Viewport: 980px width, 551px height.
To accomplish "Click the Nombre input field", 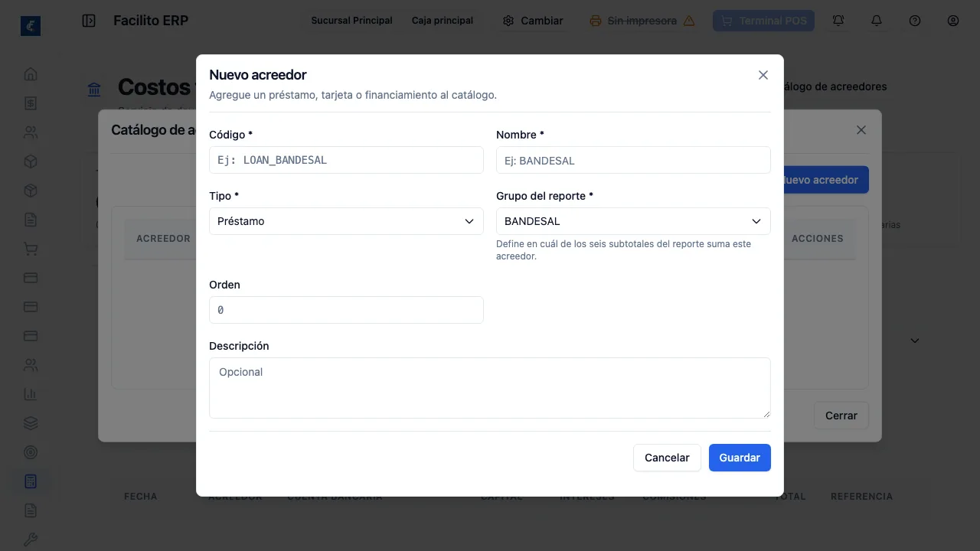I will click(633, 160).
